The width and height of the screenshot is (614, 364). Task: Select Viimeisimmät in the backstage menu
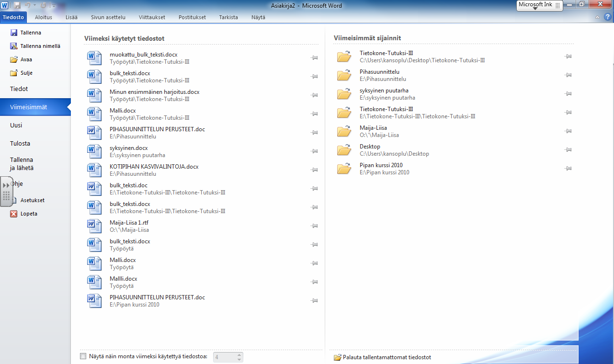(35, 107)
